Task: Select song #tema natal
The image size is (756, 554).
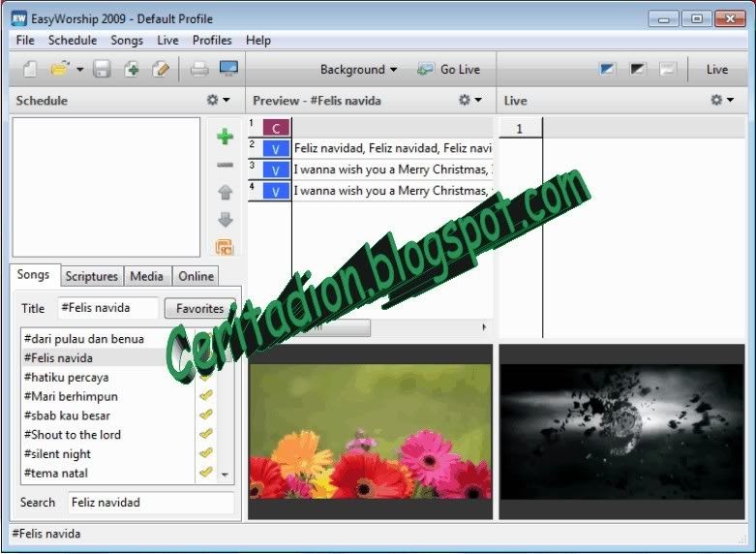Action: 108,473
